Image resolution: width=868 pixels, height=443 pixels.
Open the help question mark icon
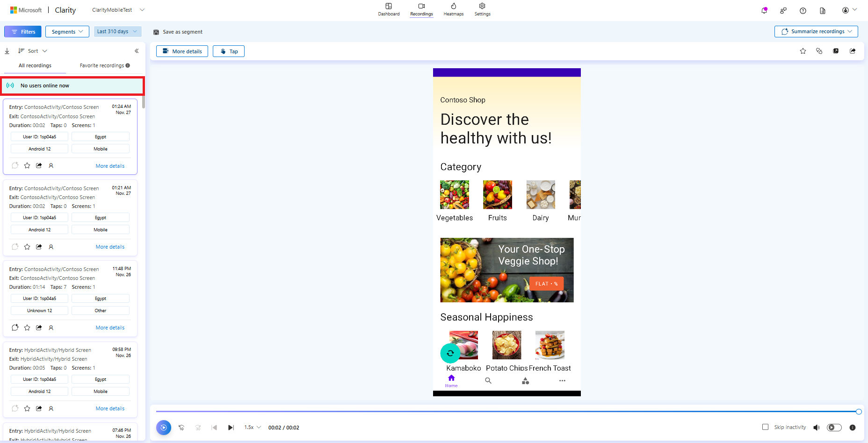point(803,10)
